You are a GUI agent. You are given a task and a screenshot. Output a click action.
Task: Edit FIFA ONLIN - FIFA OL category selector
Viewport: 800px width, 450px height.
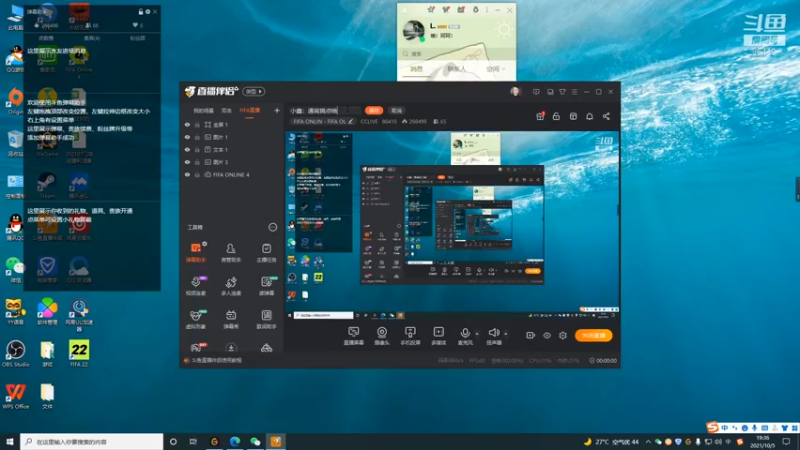[x=322, y=121]
